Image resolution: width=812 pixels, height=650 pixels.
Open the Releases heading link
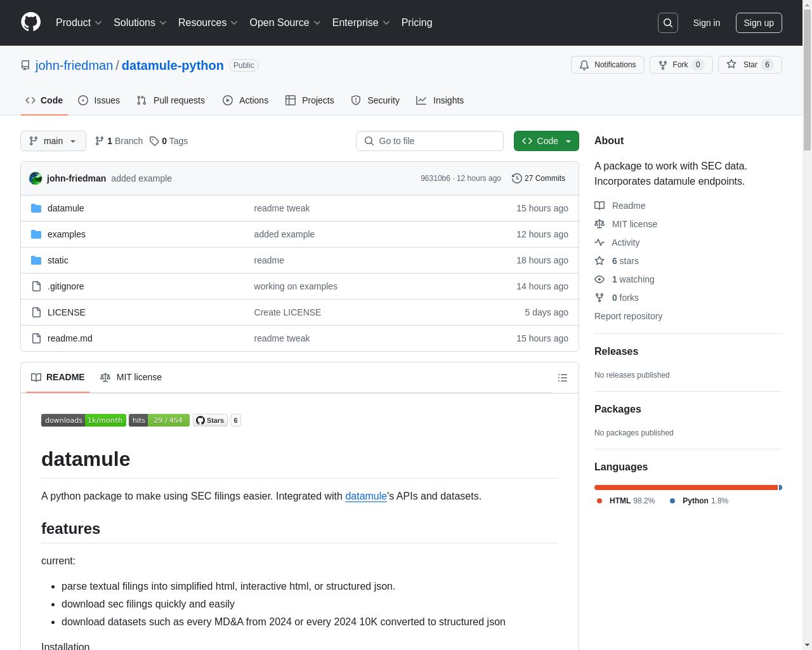(x=616, y=351)
